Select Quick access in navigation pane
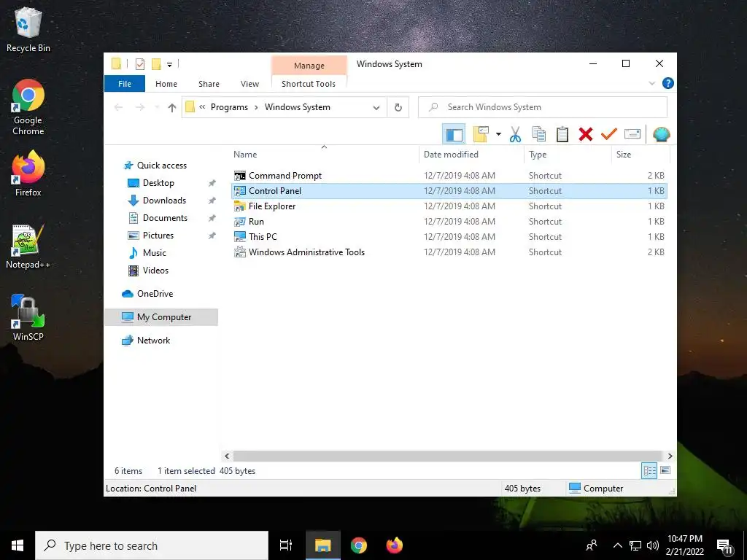The image size is (747, 560). (x=161, y=166)
